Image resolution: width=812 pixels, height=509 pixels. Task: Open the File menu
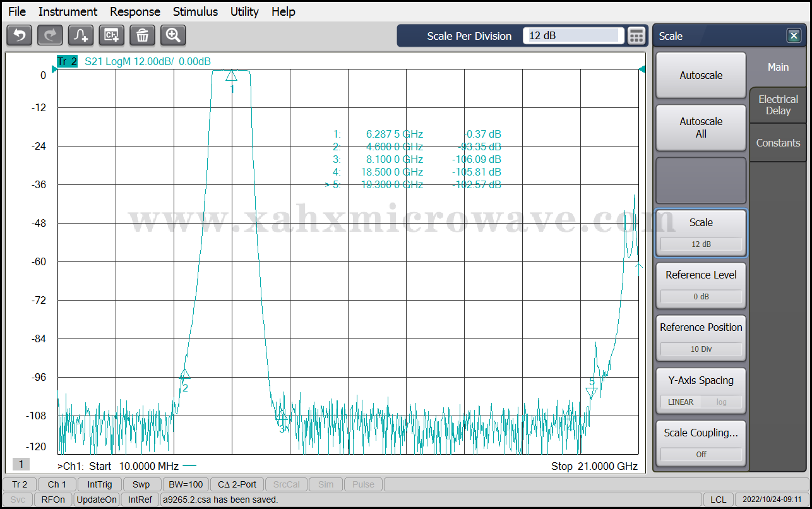pos(17,11)
